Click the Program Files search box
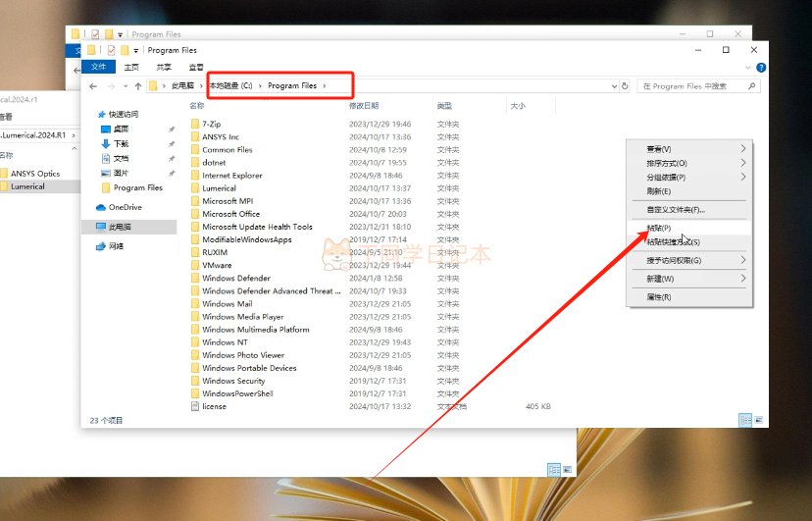812x521 pixels. 696,86
